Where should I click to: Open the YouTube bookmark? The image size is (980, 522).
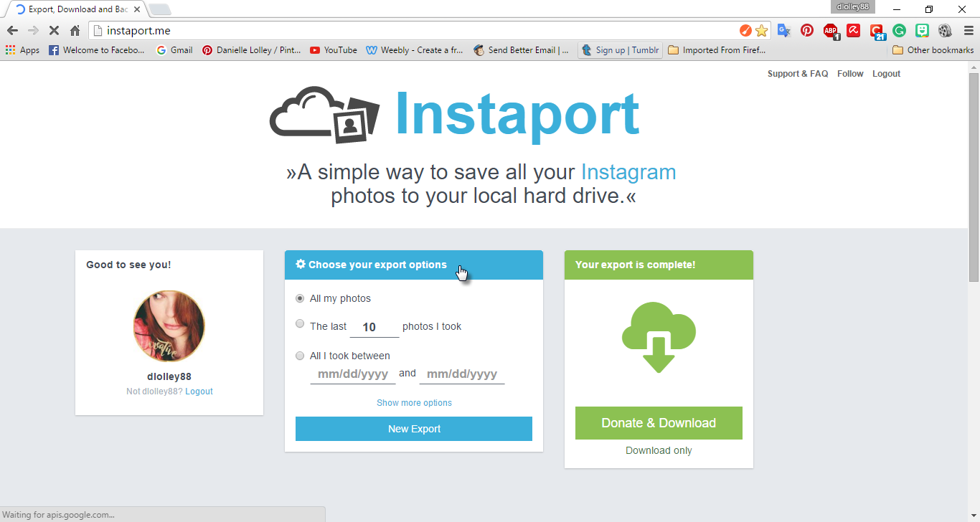coord(333,50)
